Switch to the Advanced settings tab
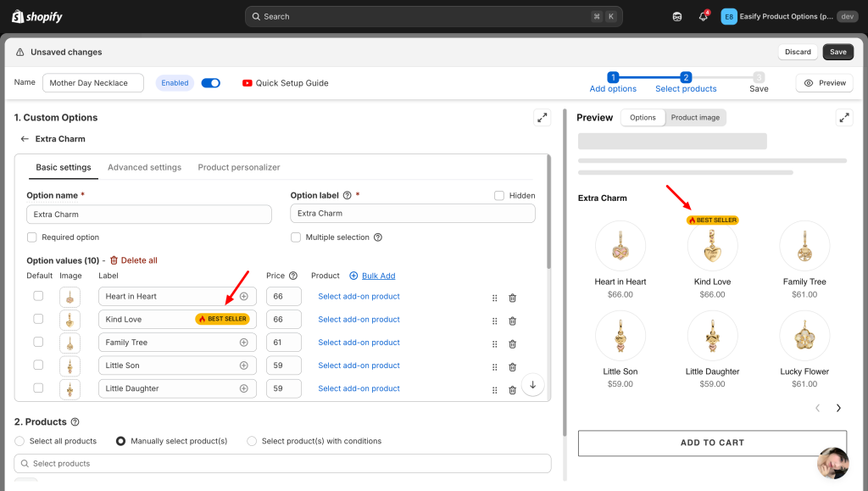 (144, 168)
